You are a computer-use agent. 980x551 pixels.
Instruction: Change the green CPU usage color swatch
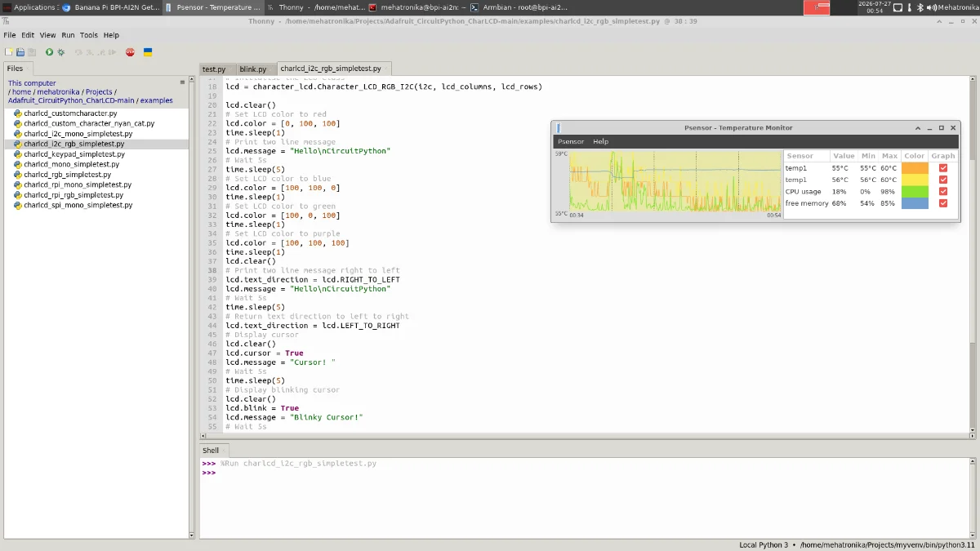click(915, 192)
